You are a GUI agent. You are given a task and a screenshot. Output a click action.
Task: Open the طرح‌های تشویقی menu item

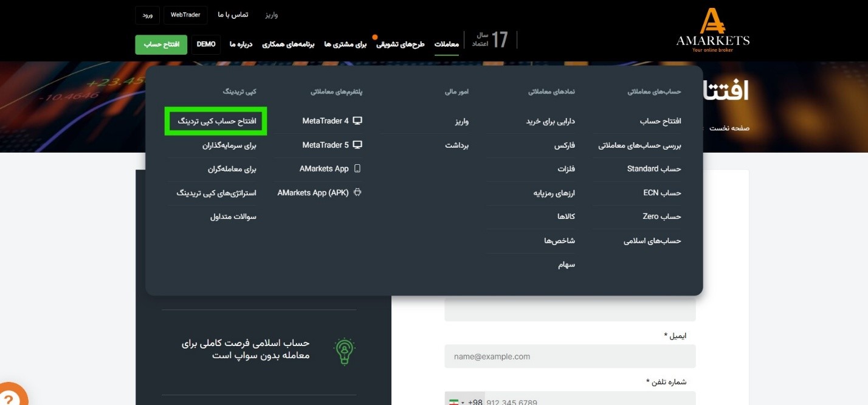[x=400, y=44]
